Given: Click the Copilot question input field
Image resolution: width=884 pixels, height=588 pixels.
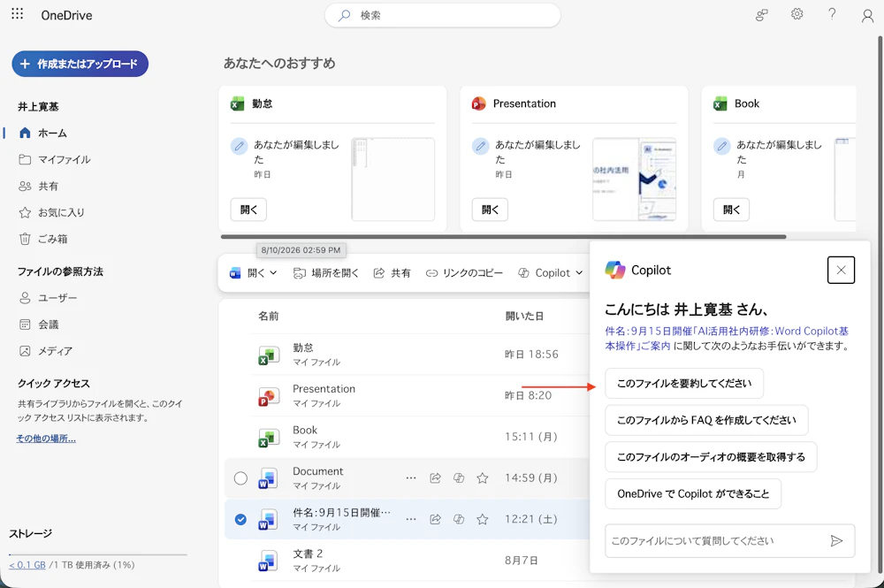Looking at the screenshot, I should 715,540.
